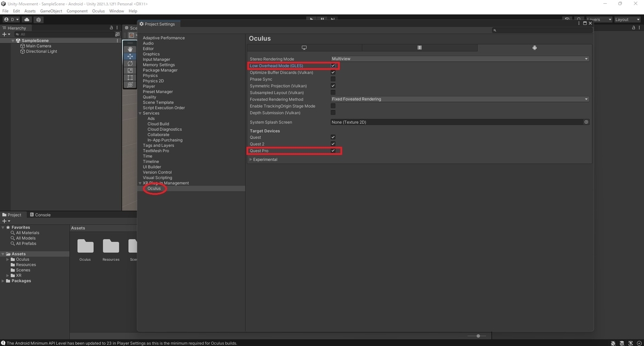Open Foveated Rendering Method dropdown

coord(460,99)
